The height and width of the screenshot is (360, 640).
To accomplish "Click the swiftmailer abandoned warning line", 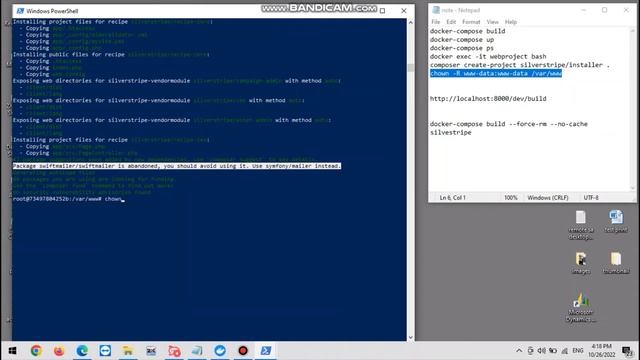I will (x=177, y=166).
